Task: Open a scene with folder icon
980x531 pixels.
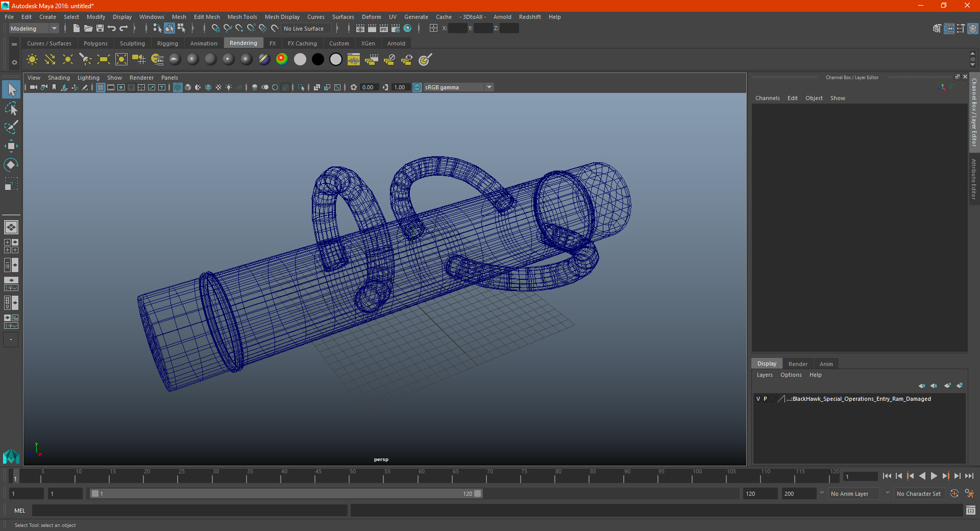Action: [88, 29]
